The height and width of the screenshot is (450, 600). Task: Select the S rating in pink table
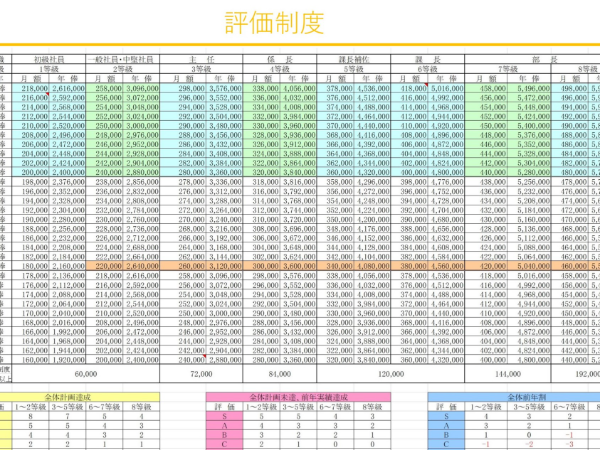coord(224,416)
